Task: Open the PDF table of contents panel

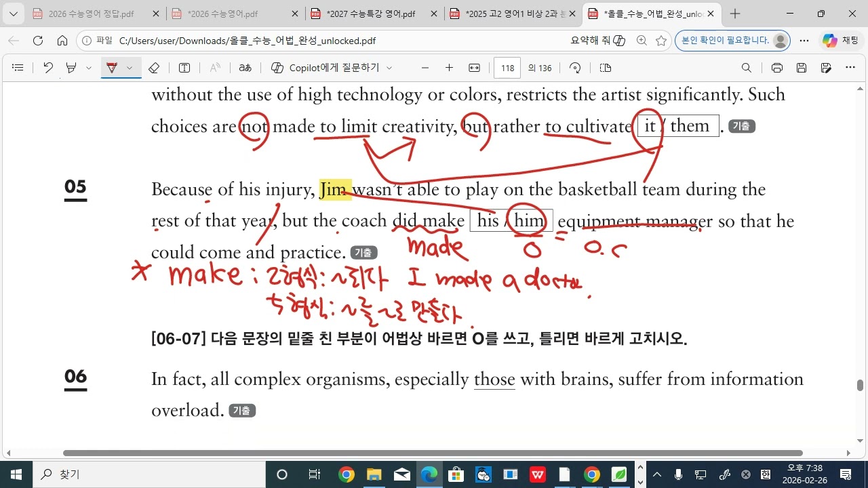Action: (18, 68)
